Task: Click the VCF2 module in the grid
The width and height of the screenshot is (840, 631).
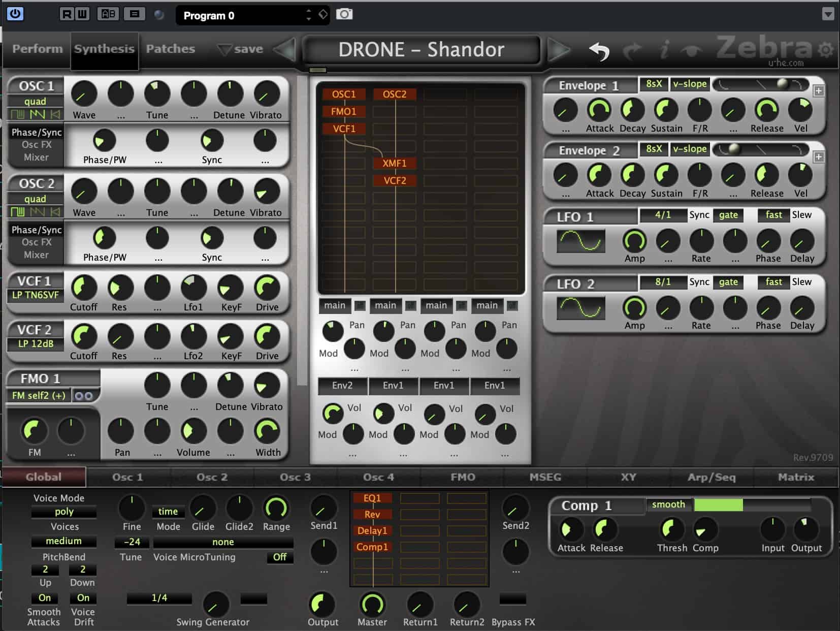Action: [x=395, y=181]
